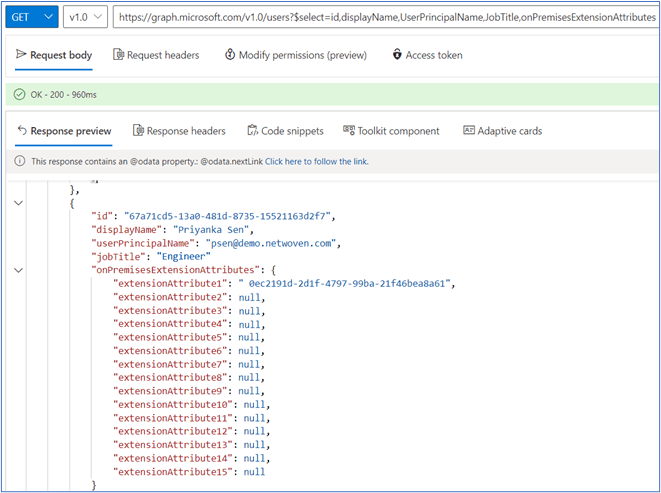
Task: Collapse the Priyanka Sen user object
Action: (x=18, y=203)
